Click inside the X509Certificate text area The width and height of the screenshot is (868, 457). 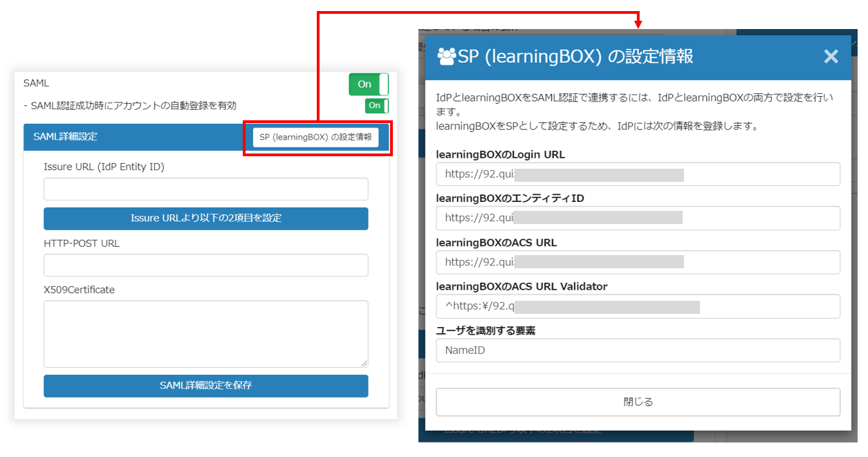pyautogui.click(x=205, y=333)
